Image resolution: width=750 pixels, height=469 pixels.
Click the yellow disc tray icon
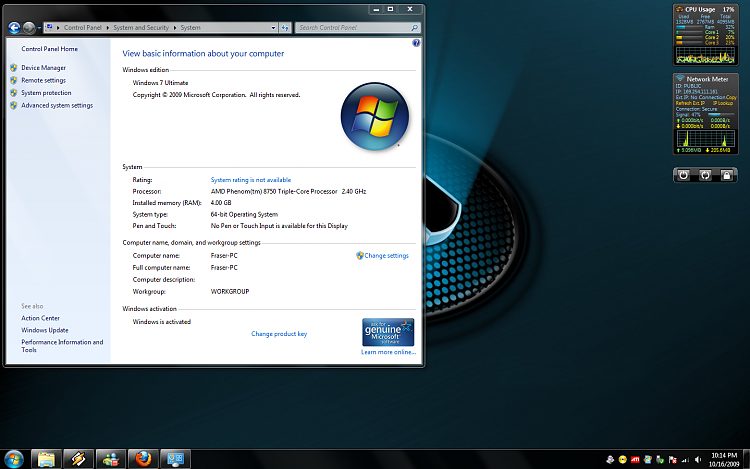[x=623, y=460]
